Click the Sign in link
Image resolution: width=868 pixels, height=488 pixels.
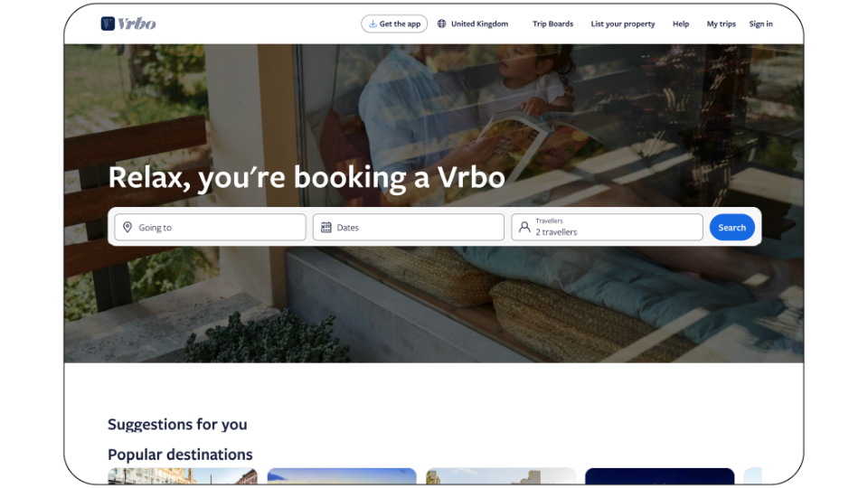tap(760, 23)
